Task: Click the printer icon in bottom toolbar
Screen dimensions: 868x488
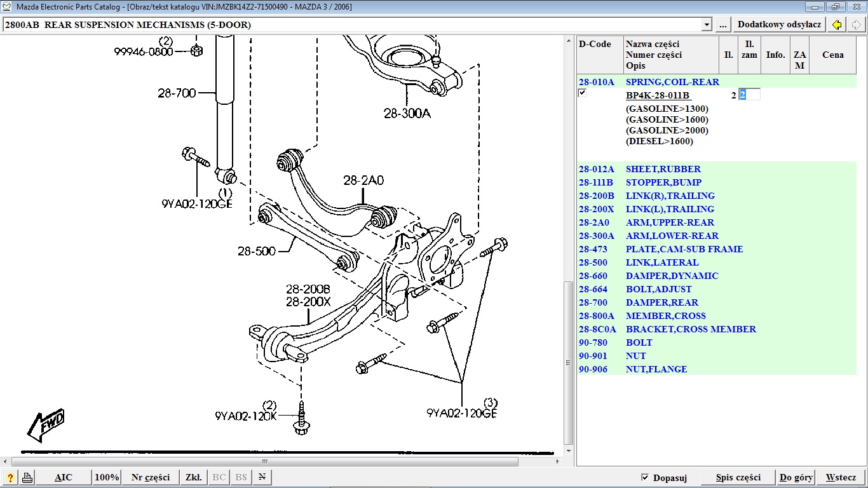Action: click(x=27, y=478)
